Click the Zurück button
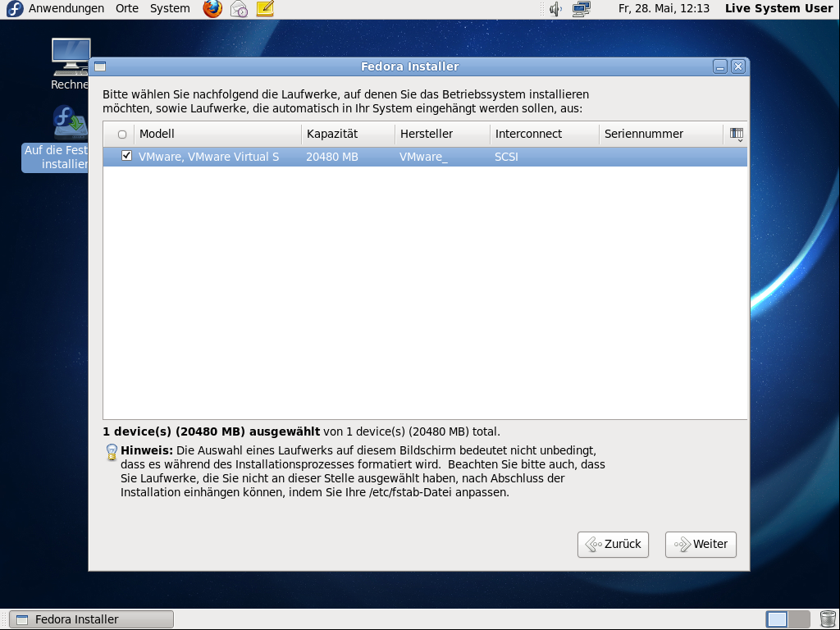The image size is (840, 630). click(x=613, y=545)
